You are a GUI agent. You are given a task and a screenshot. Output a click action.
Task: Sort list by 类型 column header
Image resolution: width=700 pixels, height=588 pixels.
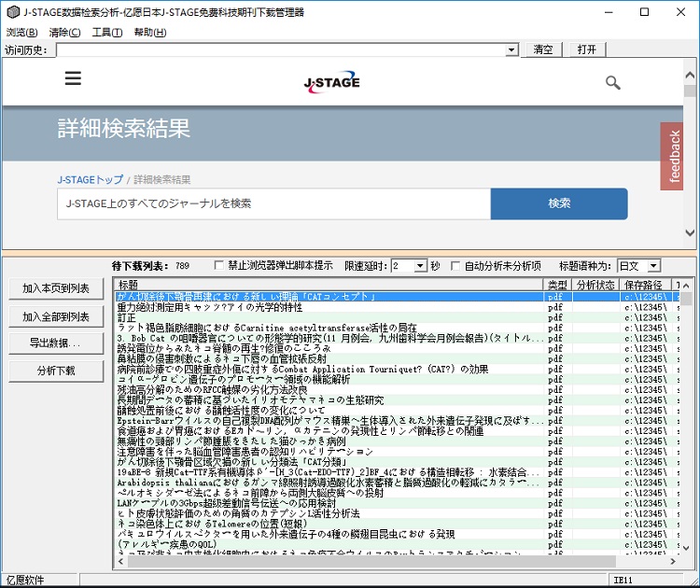pos(557,285)
